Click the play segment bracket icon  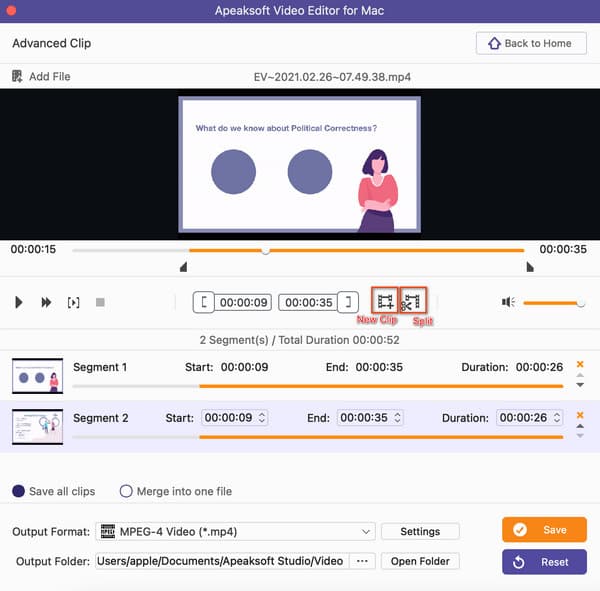point(73,302)
